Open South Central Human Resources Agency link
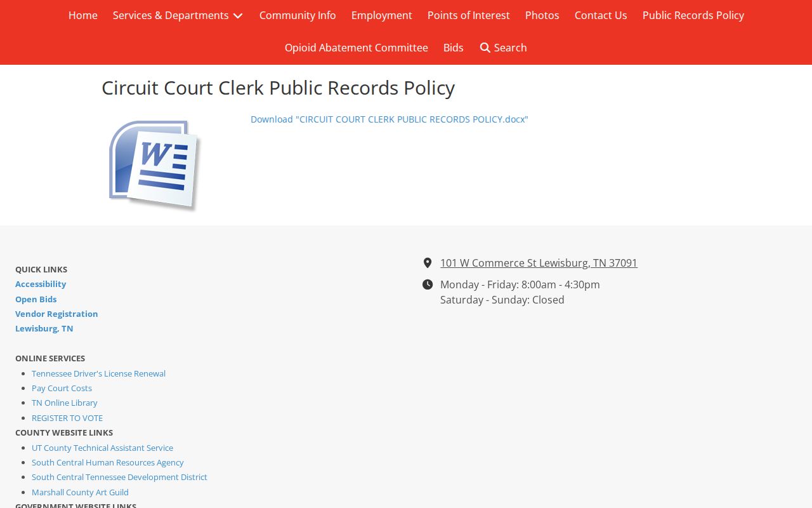812x508 pixels. (x=108, y=462)
